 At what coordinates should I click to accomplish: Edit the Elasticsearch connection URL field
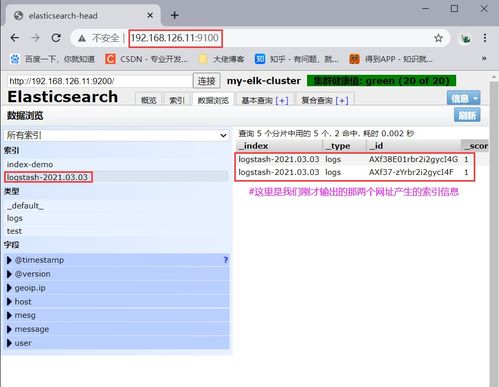pyautogui.click(x=100, y=81)
